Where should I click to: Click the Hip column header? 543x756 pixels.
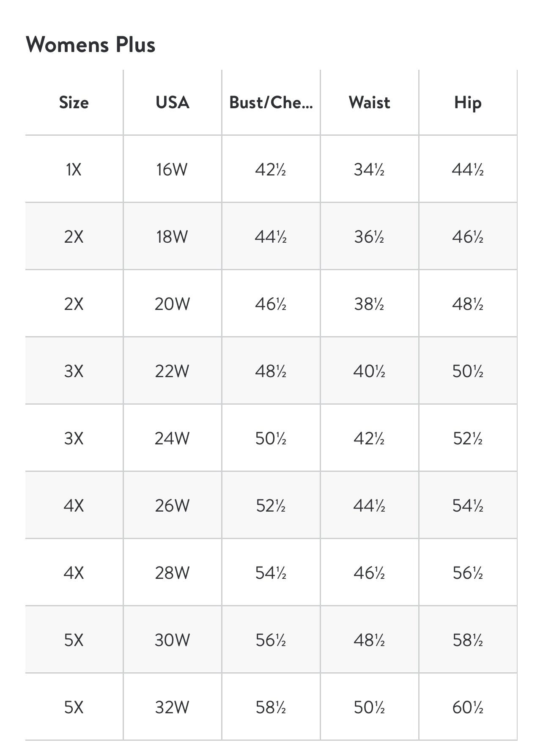468,103
